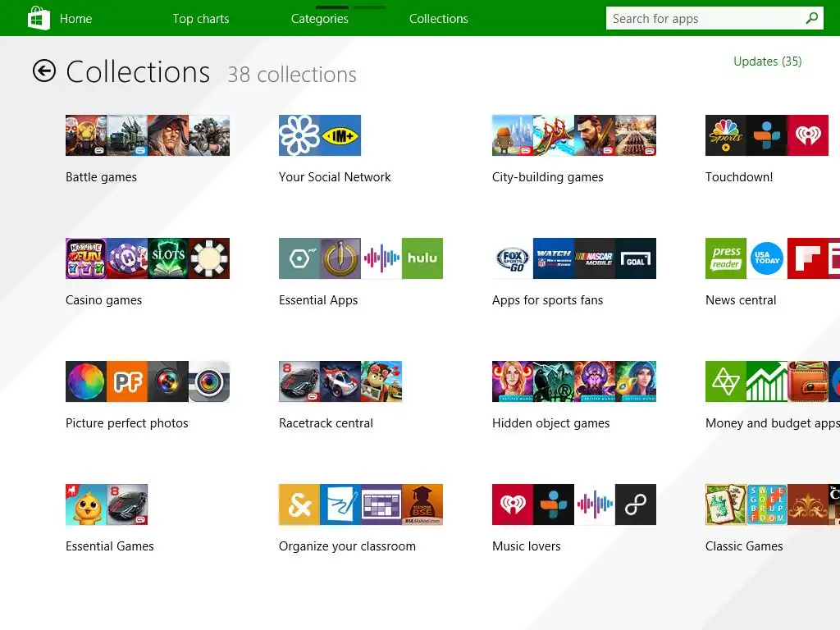Screen dimensions: 840x630
Task: Open the SLOTS game icon
Action: pos(167,258)
